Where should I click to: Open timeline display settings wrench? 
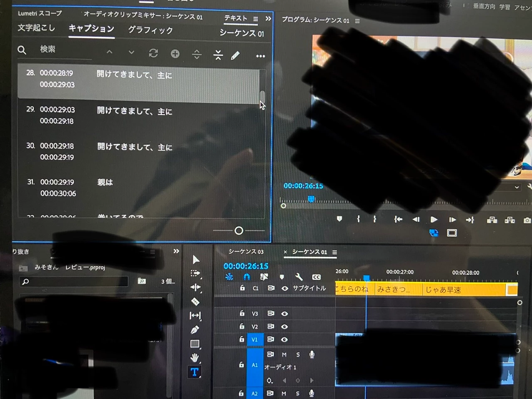(298, 277)
